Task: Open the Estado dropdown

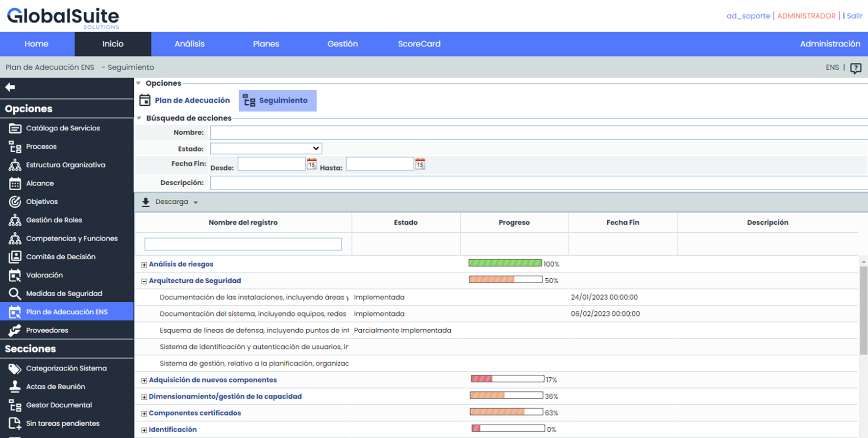Action: click(266, 148)
